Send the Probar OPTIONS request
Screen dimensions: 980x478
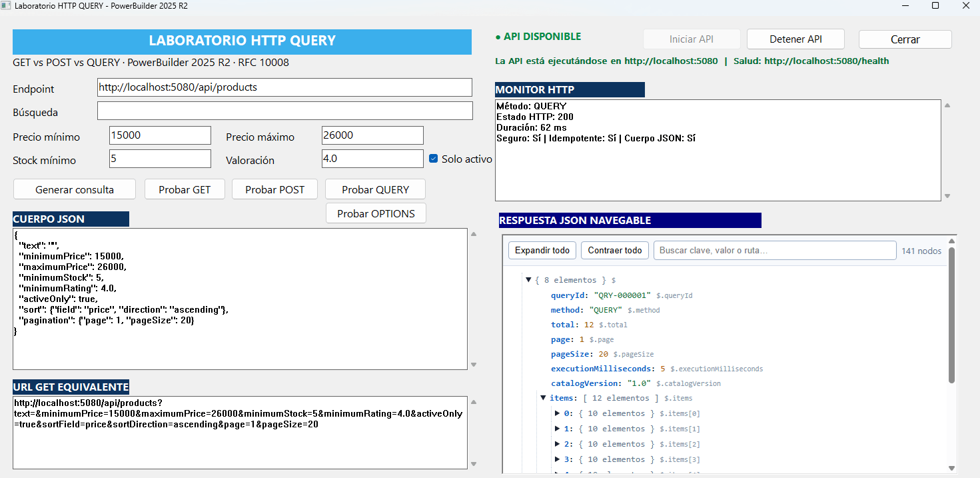[x=376, y=213]
